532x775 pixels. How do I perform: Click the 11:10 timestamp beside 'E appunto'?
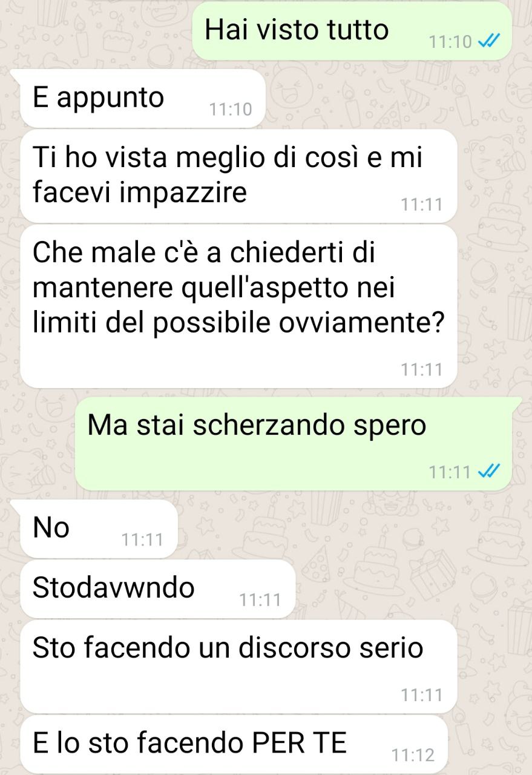(x=230, y=109)
